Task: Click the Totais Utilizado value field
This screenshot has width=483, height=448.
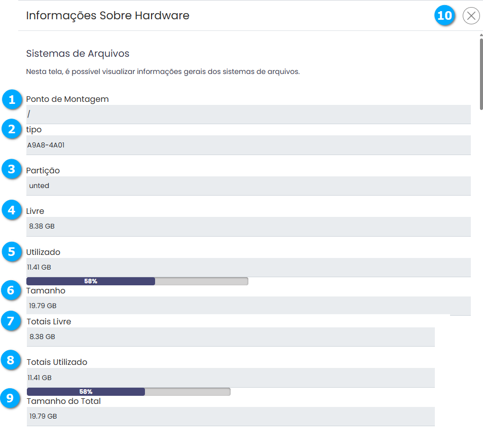Action: pyautogui.click(x=231, y=378)
